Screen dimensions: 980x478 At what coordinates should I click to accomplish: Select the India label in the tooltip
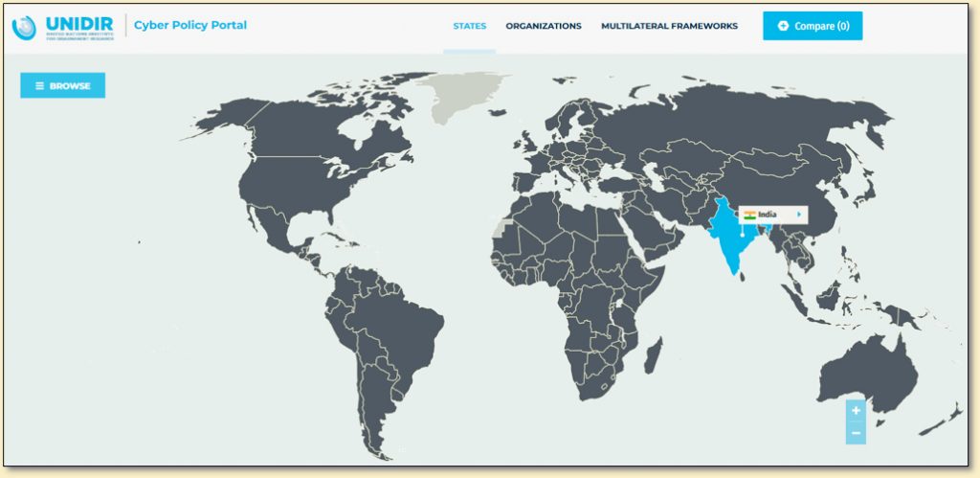[x=768, y=215]
